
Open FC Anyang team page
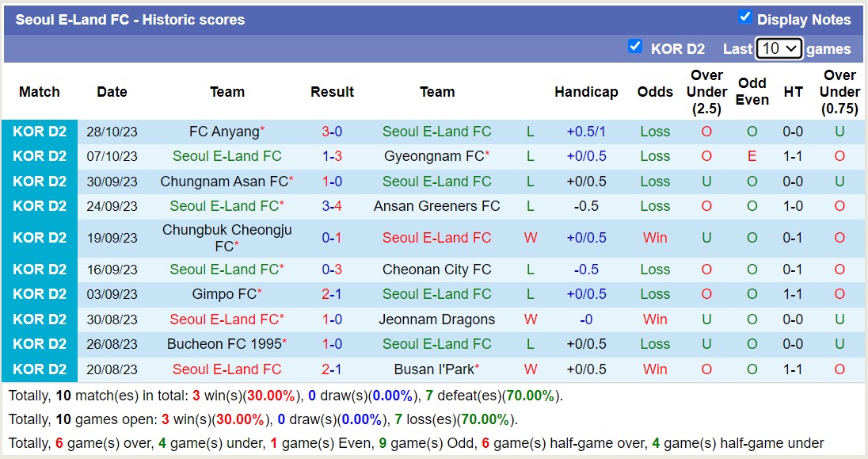pyautogui.click(x=225, y=131)
